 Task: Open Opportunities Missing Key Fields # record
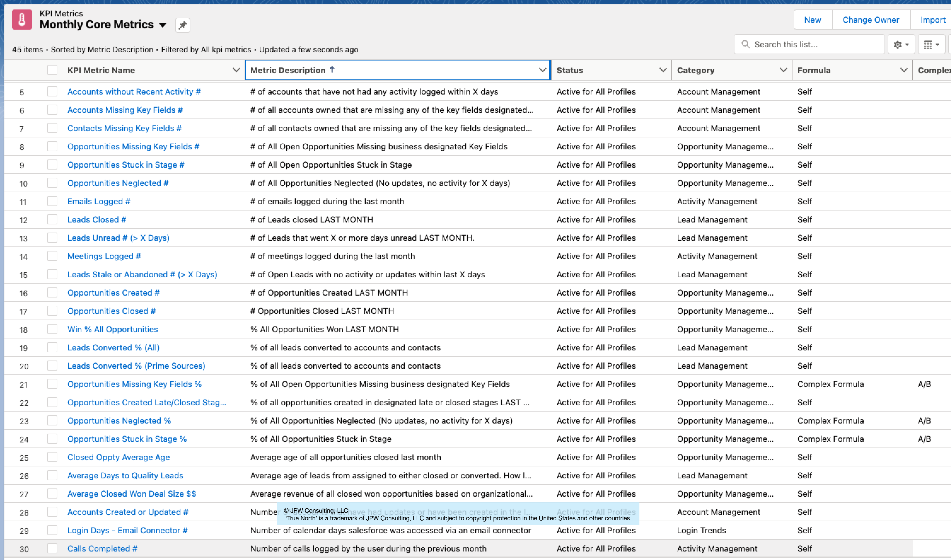point(133,147)
